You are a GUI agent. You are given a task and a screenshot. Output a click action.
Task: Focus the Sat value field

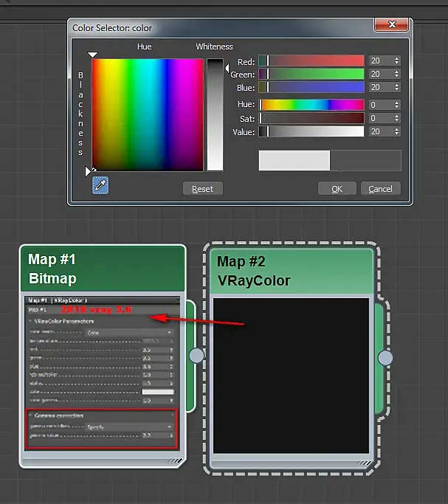pyautogui.click(x=380, y=118)
